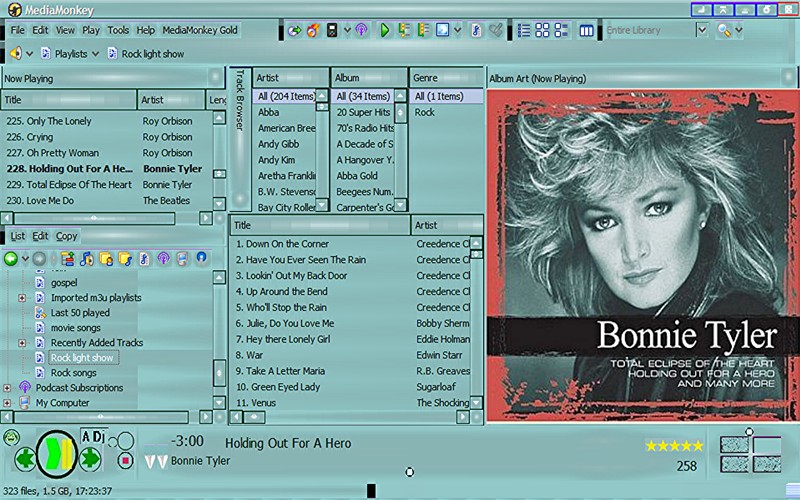Click the playback seek bar marker
Viewport: 800px width, 500px height.
point(409,472)
